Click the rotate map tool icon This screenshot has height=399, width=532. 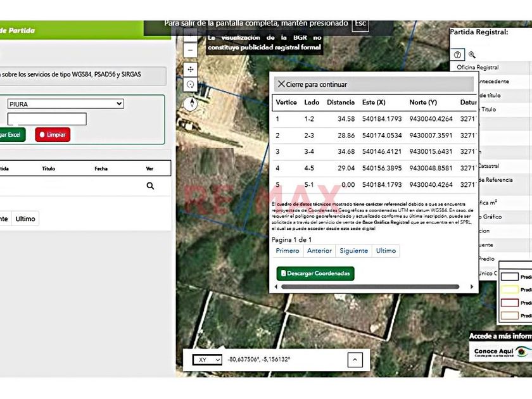click(191, 84)
